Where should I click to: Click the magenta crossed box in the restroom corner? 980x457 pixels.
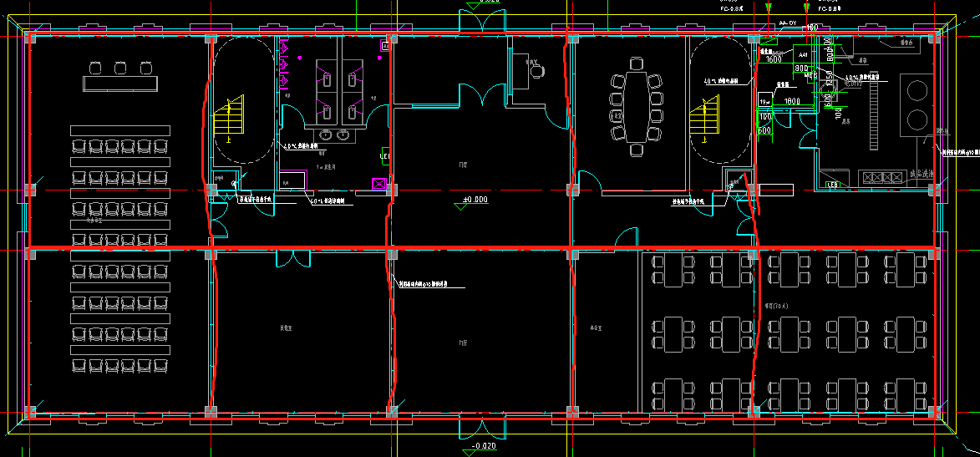coord(378,183)
